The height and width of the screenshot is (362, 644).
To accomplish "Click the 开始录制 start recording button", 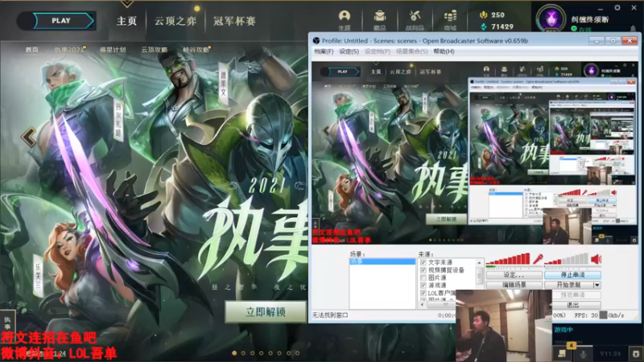I will [568, 285].
